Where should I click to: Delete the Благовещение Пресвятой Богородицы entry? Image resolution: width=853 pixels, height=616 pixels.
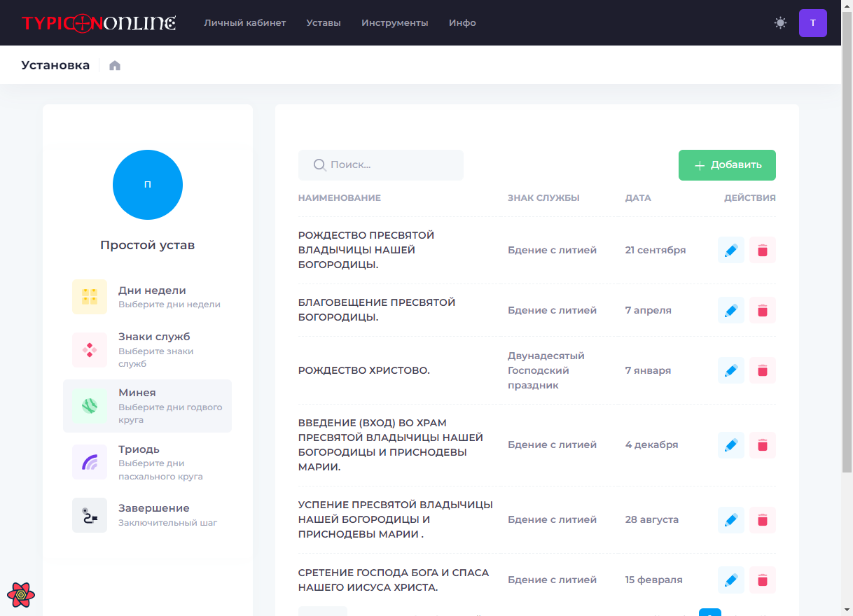pos(763,310)
